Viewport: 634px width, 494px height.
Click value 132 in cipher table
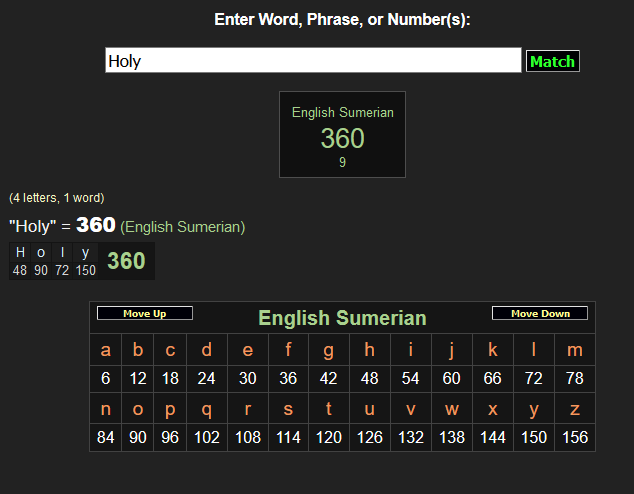(411, 437)
